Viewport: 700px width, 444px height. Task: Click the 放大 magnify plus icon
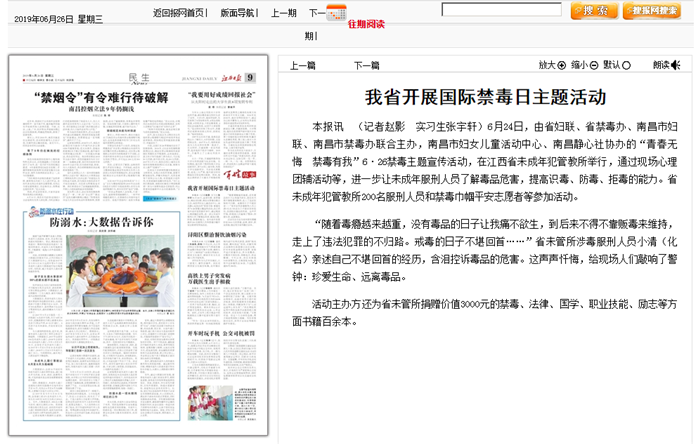[x=562, y=66]
